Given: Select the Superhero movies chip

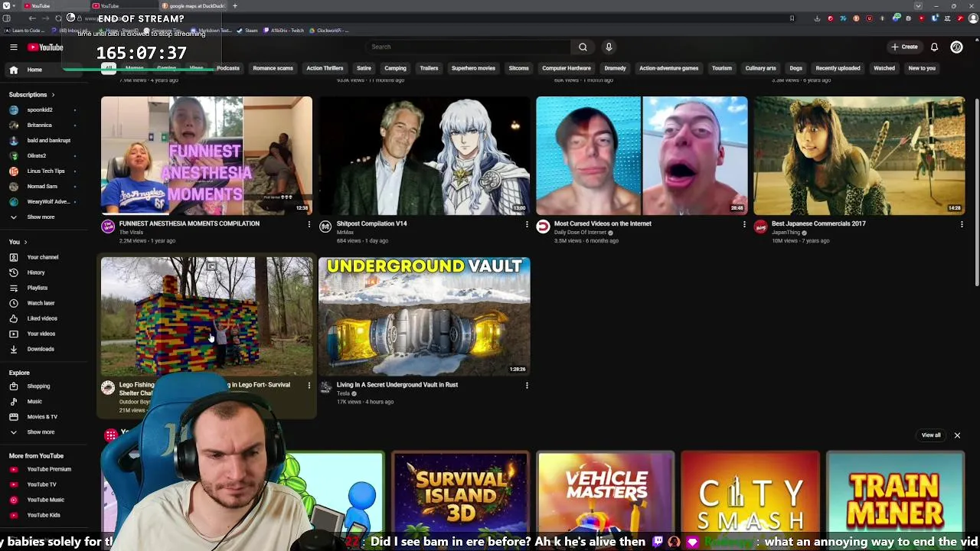Looking at the screenshot, I should 473,68.
